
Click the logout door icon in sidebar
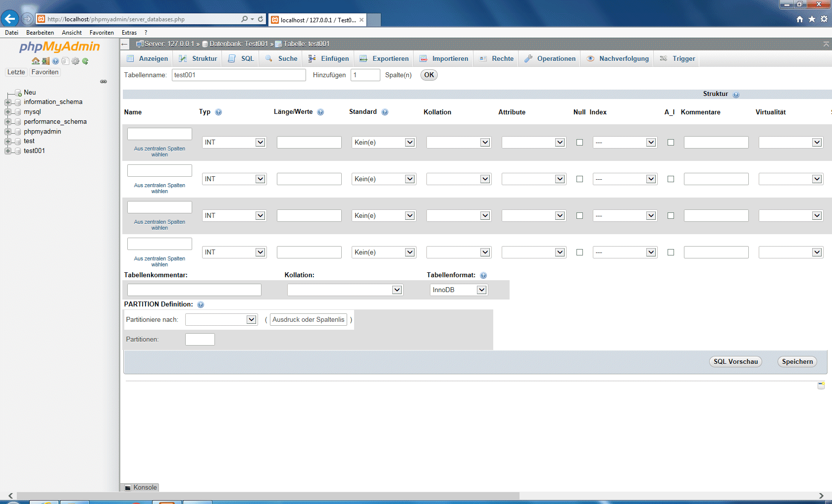click(x=46, y=61)
